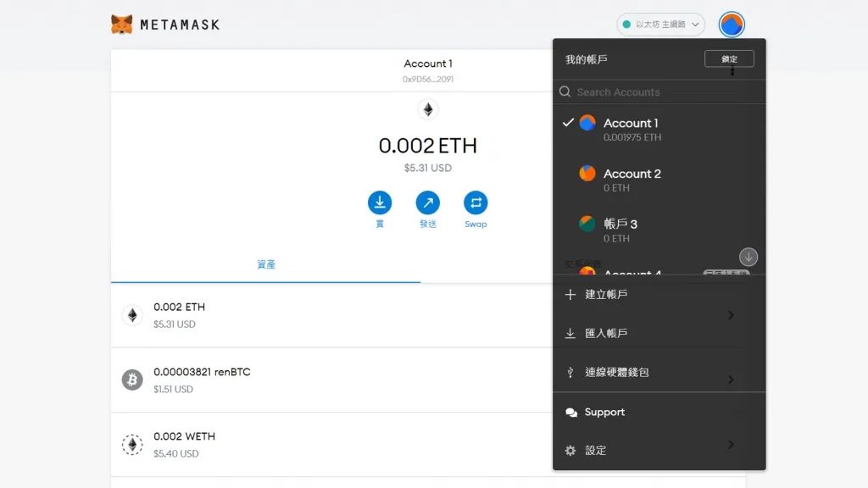Click the $5.31 USD balance value
This screenshot has height=488, width=868.
tap(428, 168)
